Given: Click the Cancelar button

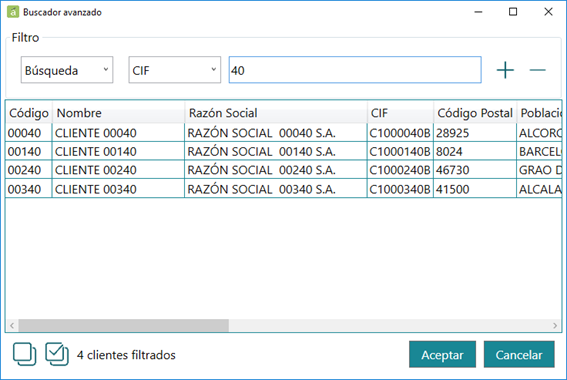Looking at the screenshot, I should pos(519,354).
